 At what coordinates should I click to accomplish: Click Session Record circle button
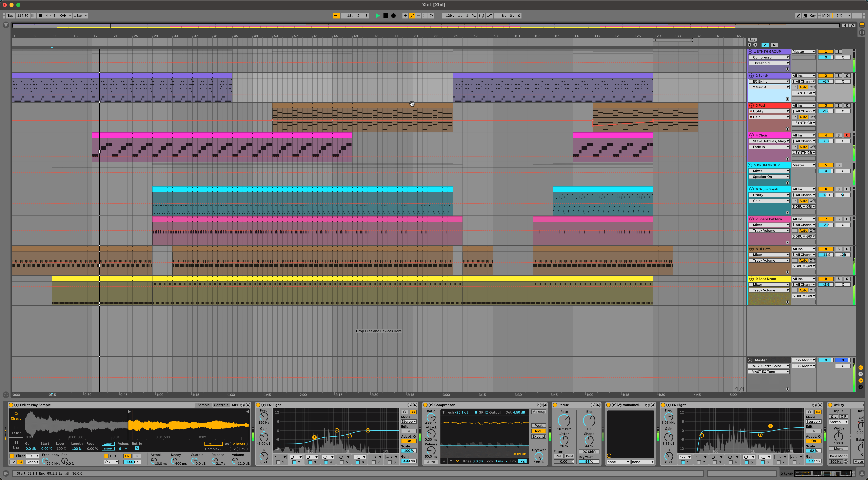click(x=431, y=15)
